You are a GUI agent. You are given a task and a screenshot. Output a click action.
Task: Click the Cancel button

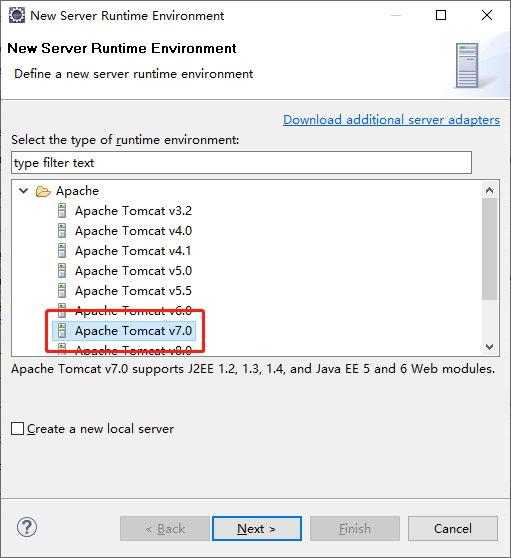(x=453, y=528)
